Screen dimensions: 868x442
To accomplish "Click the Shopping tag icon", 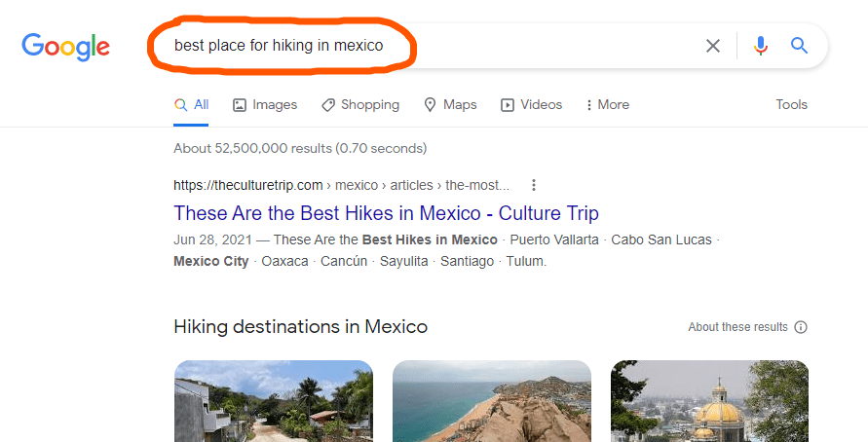I will (327, 105).
